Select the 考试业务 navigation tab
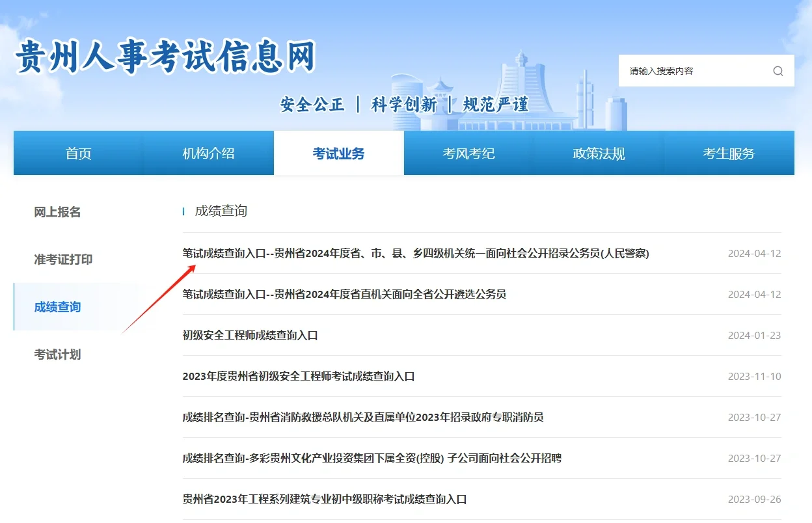 click(338, 153)
